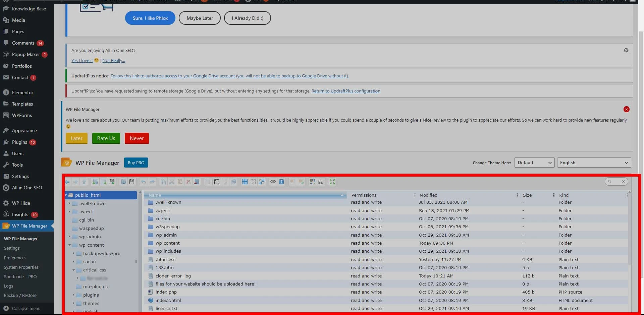The image size is (644, 315).
Task: Close the WP File Manager review notice
Action: click(x=626, y=109)
